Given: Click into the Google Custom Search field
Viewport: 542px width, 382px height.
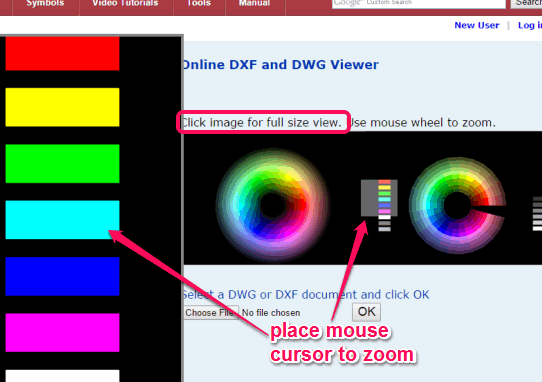Looking at the screenshot, I should (419, 3).
